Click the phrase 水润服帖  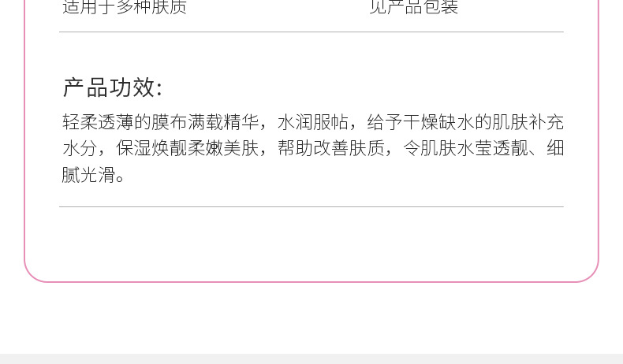click(313, 122)
